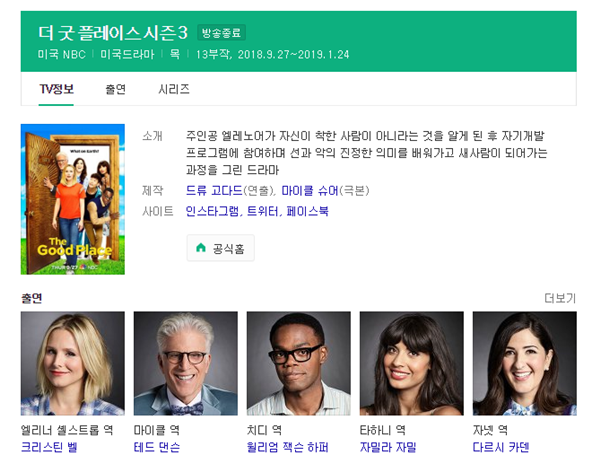This screenshot has width=600, height=472.
Task: Click the 방송종료 status badge
Action: click(x=221, y=33)
